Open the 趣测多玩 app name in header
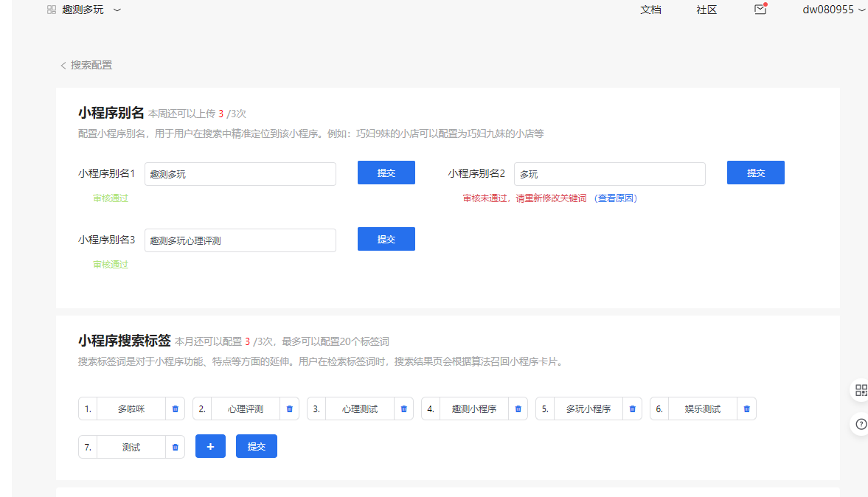Screen dimensions: 868x497 83,10
